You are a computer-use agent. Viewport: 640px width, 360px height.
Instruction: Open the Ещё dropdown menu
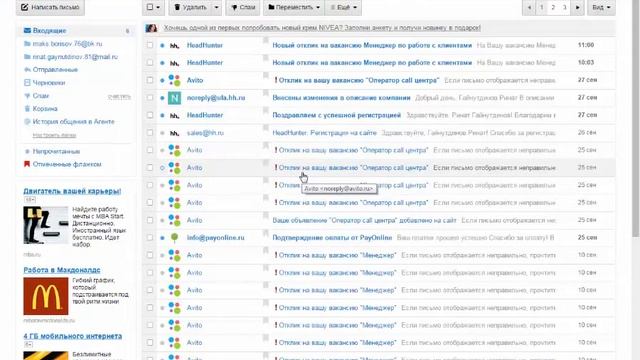(343, 7)
